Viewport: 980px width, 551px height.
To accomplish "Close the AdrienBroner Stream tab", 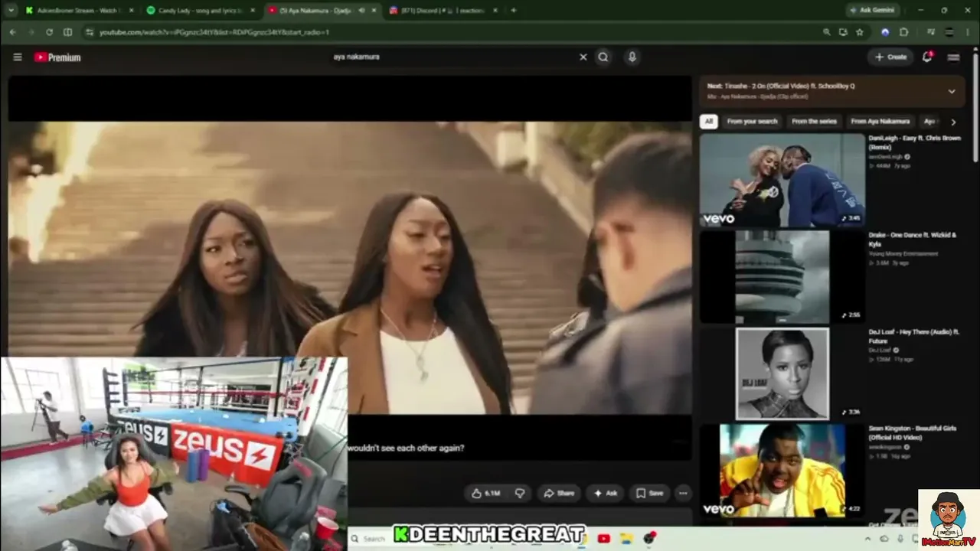I will (x=132, y=10).
